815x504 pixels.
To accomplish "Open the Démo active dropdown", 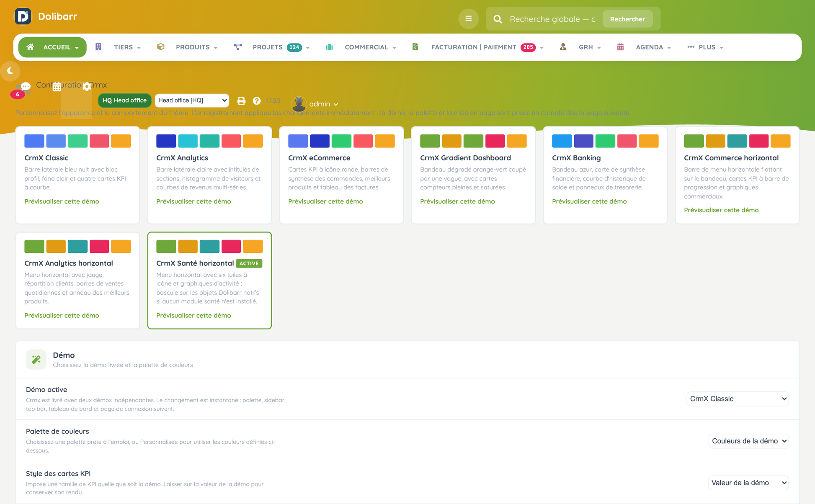I will [x=738, y=399].
